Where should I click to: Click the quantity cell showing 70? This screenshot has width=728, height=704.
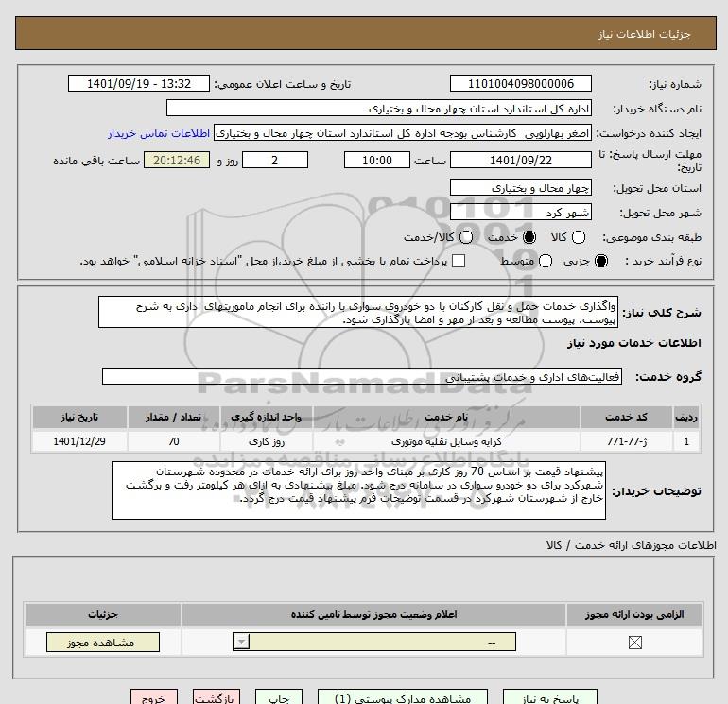(x=173, y=441)
